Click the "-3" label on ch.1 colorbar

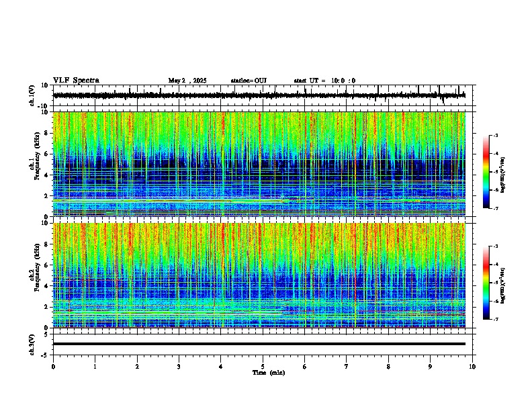(496, 135)
